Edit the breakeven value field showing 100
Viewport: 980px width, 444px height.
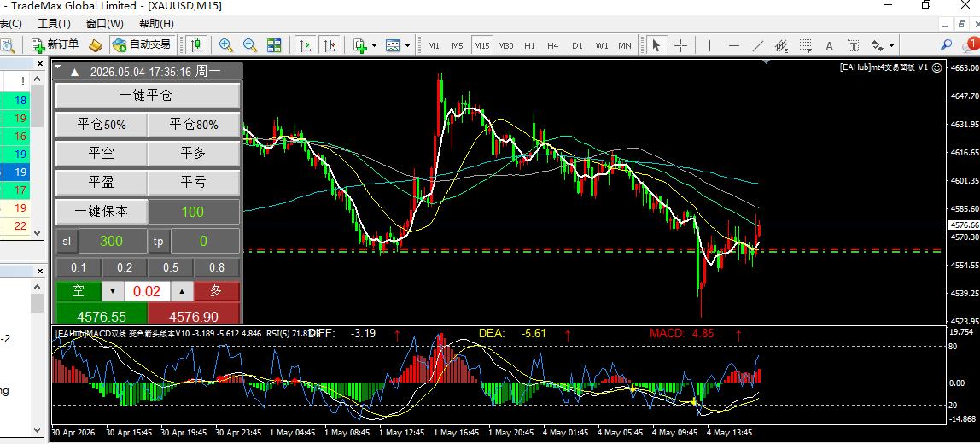(x=194, y=212)
